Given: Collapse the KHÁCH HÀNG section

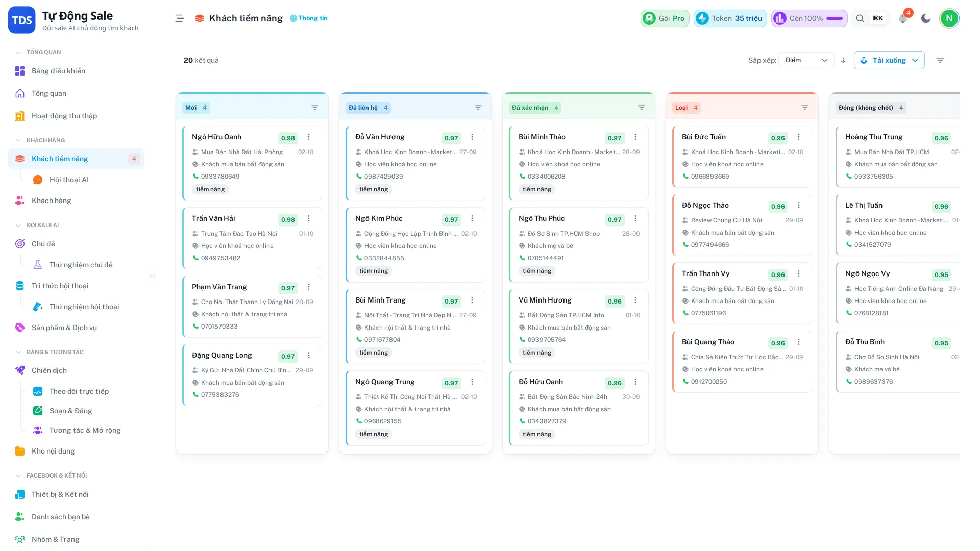Looking at the screenshot, I should pyautogui.click(x=40, y=140).
